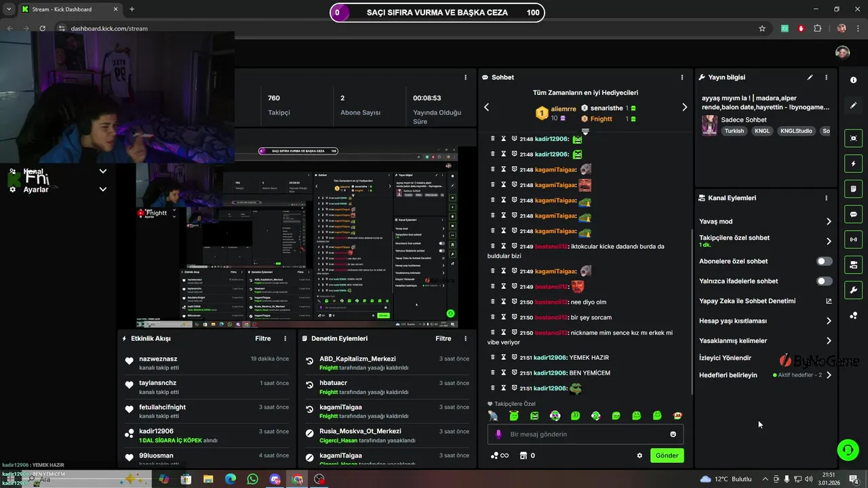Click the chat panel scrollbar
The image size is (868, 488).
click(692, 312)
